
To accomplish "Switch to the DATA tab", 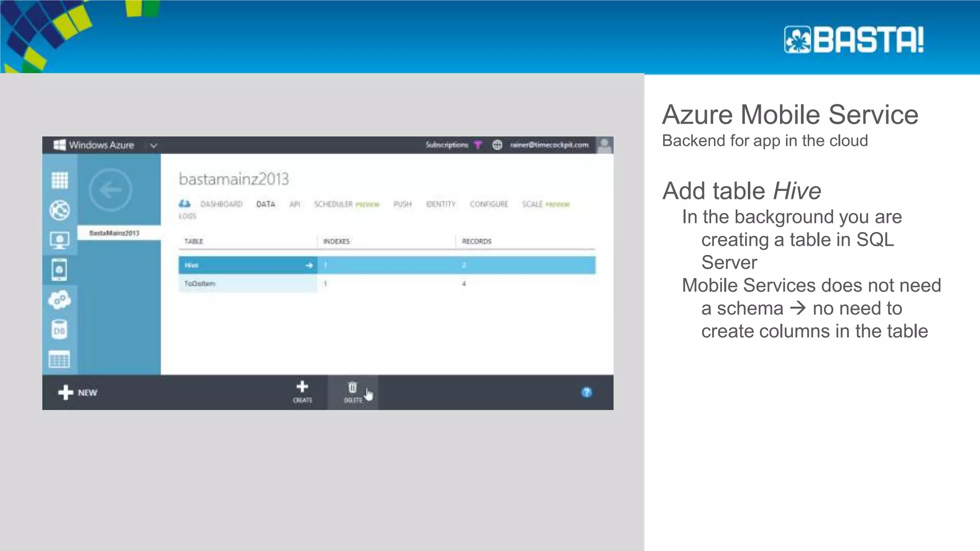I will 266,204.
